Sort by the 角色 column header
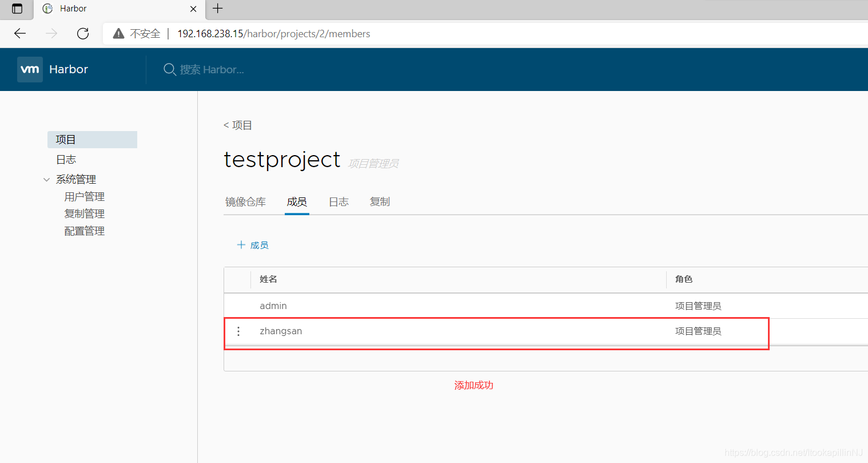Screen dimensions: 868x463 684,279
